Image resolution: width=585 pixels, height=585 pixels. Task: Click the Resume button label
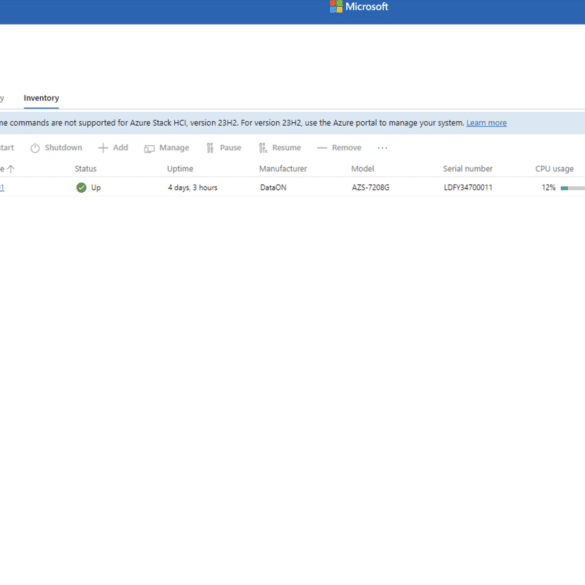[x=287, y=148]
